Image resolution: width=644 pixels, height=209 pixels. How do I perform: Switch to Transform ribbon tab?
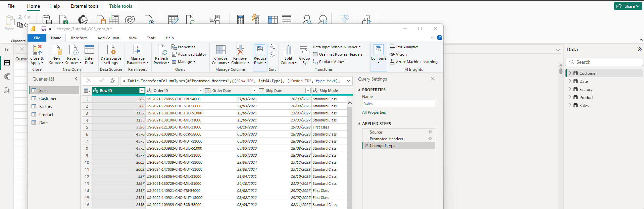(79, 38)
